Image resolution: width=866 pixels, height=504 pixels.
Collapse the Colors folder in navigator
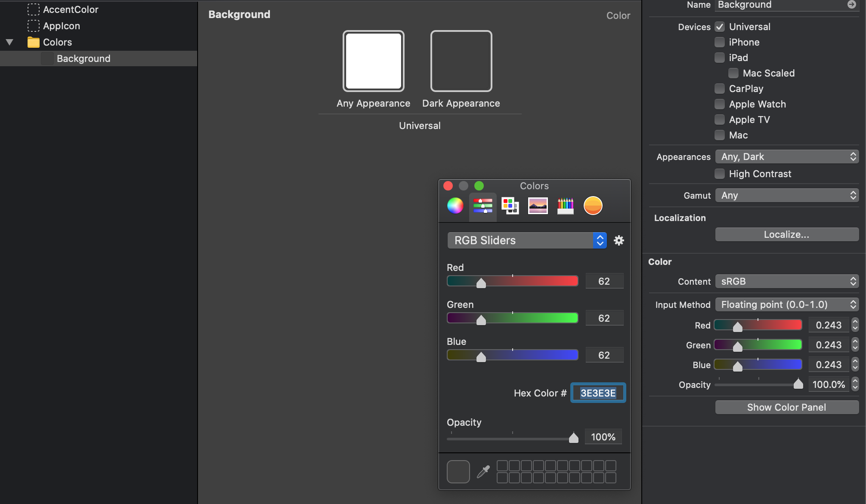point(9,42)
